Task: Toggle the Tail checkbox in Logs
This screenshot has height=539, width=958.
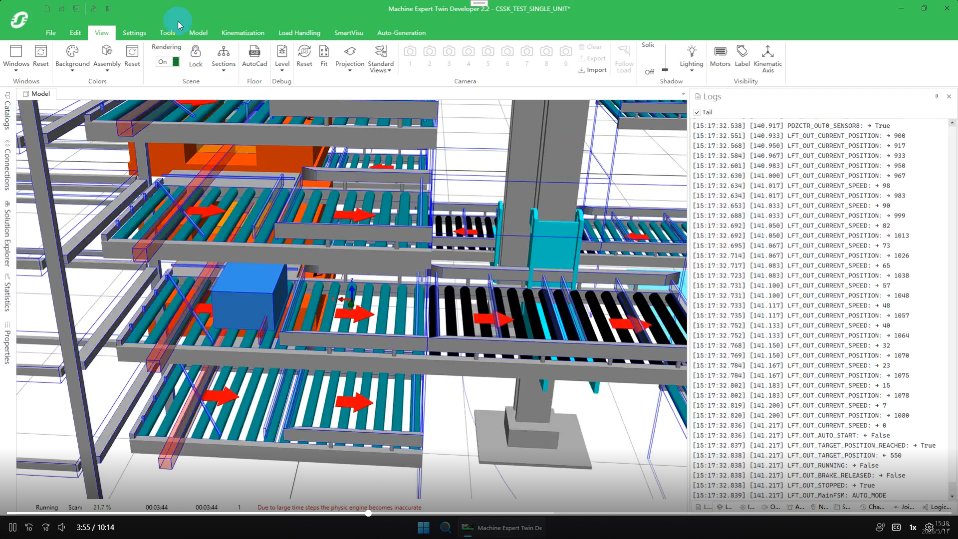Action: pos(697,112)
